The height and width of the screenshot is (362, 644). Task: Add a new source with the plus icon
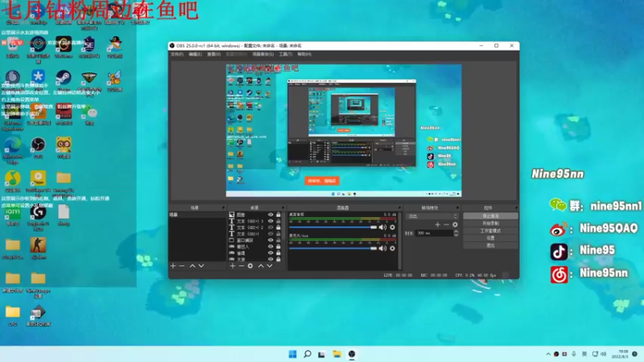pyautogui.click(x=233, y=266)
